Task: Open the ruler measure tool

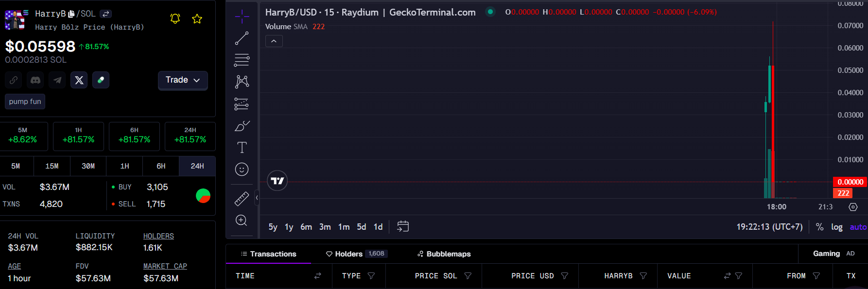Action: [x=242, y=198]
